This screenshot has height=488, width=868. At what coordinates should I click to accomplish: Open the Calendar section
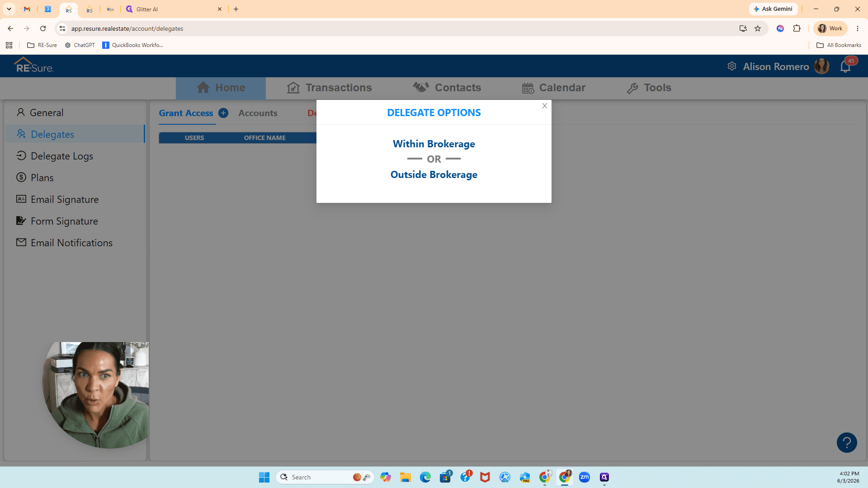[x=553, y=88]
